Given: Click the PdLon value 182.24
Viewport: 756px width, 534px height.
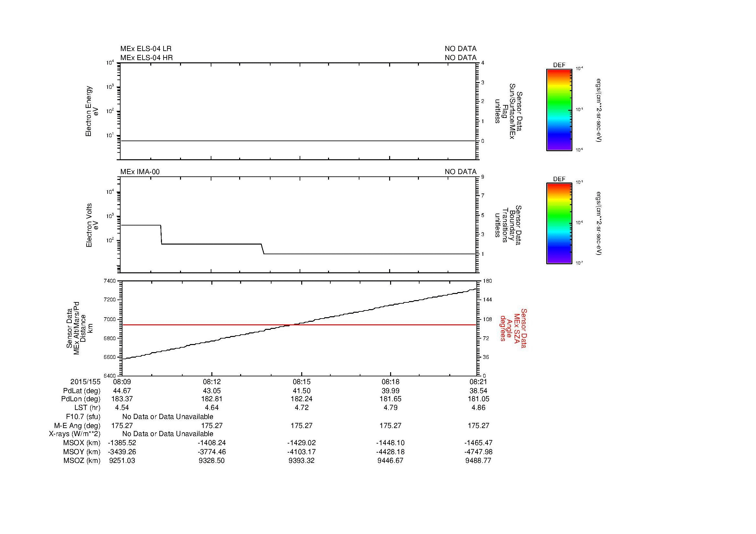Looking at the screenshot, I should (x=302, y=399).
